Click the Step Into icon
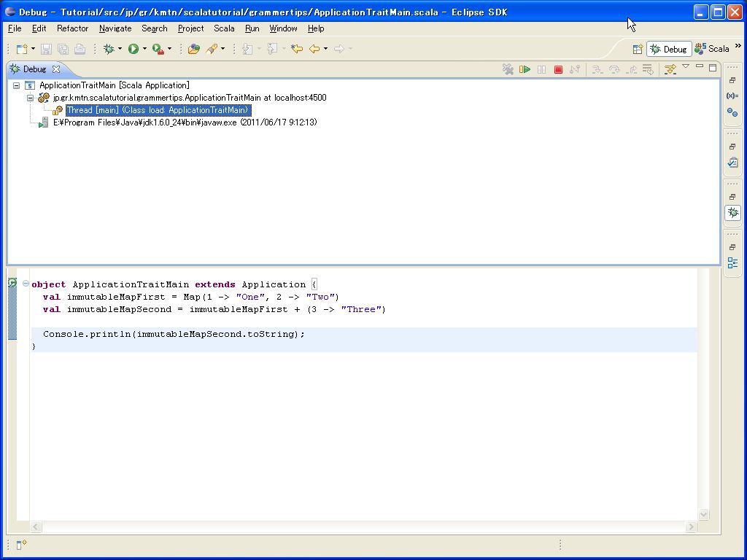The height and width of the screenshot is (560, 747). 597,69
